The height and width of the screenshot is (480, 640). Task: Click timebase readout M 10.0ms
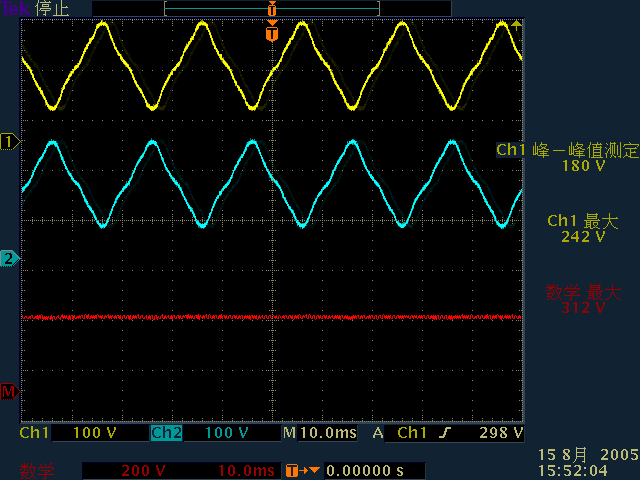[x=320, y=433]
